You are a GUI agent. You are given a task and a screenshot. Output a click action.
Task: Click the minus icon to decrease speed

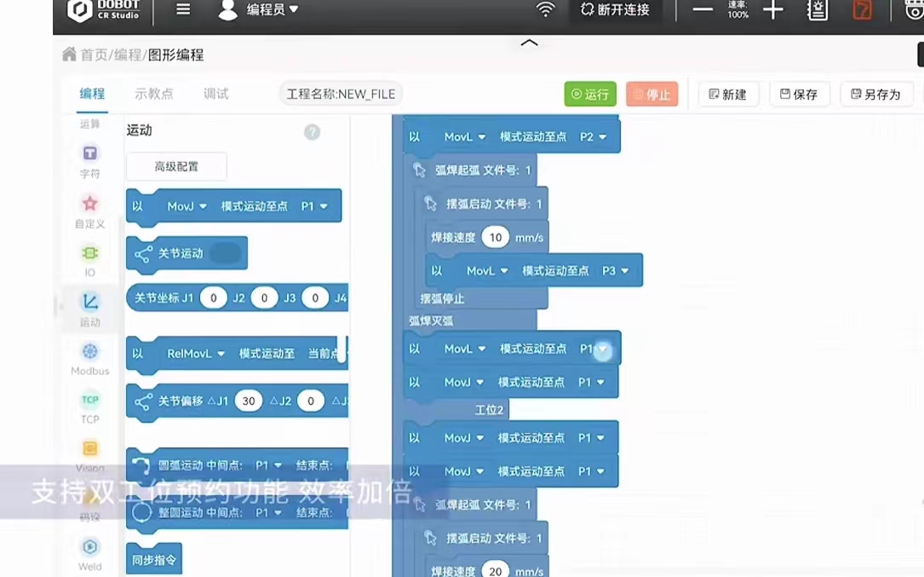tap(703, 10)
